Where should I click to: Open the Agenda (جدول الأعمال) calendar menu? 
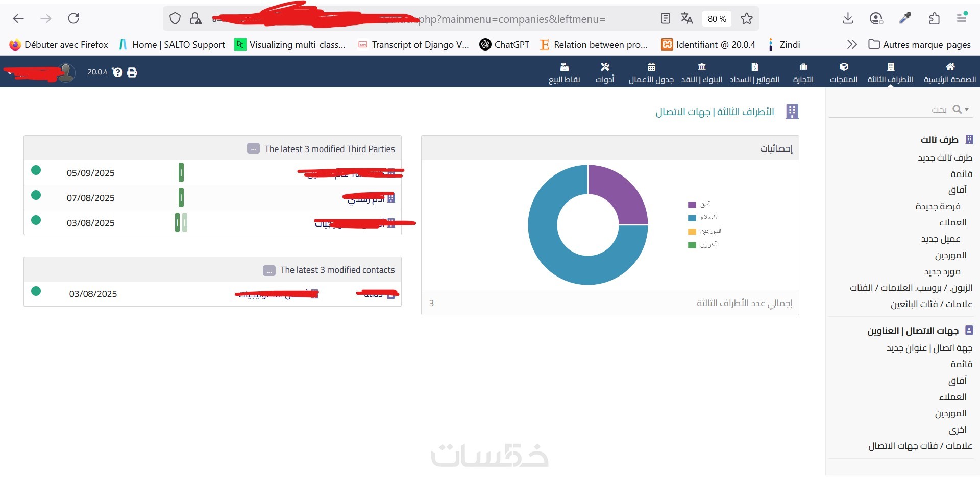651,72
